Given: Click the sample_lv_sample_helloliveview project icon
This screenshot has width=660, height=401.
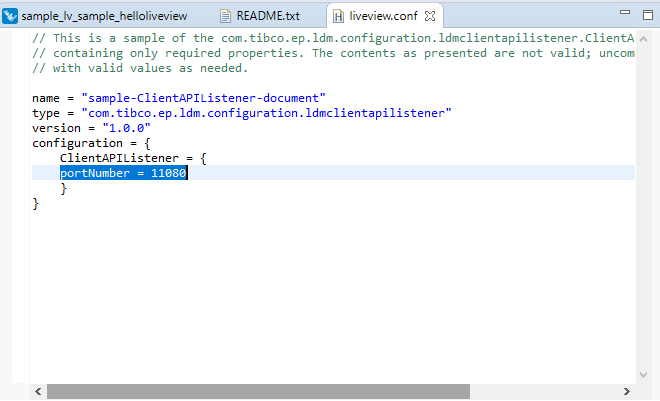Looking at the screenshot, I should pos(10,16).
